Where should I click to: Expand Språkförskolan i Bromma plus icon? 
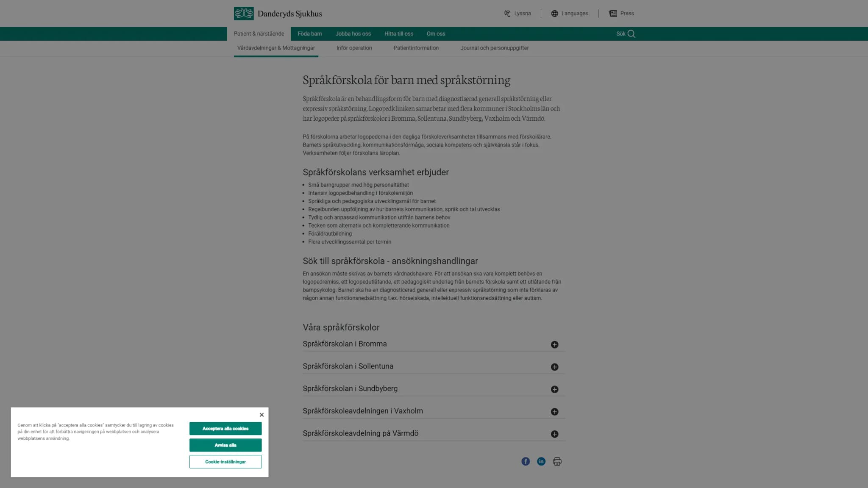tap(554, 344)
